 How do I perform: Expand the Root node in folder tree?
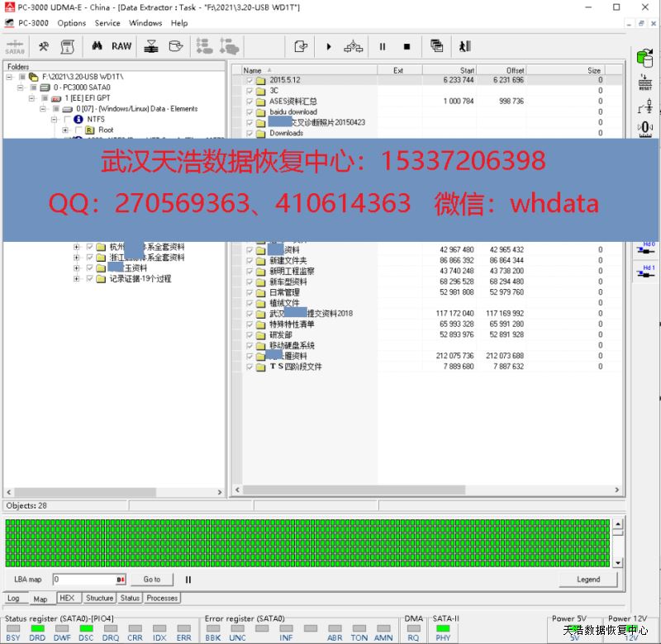[65, 130]
